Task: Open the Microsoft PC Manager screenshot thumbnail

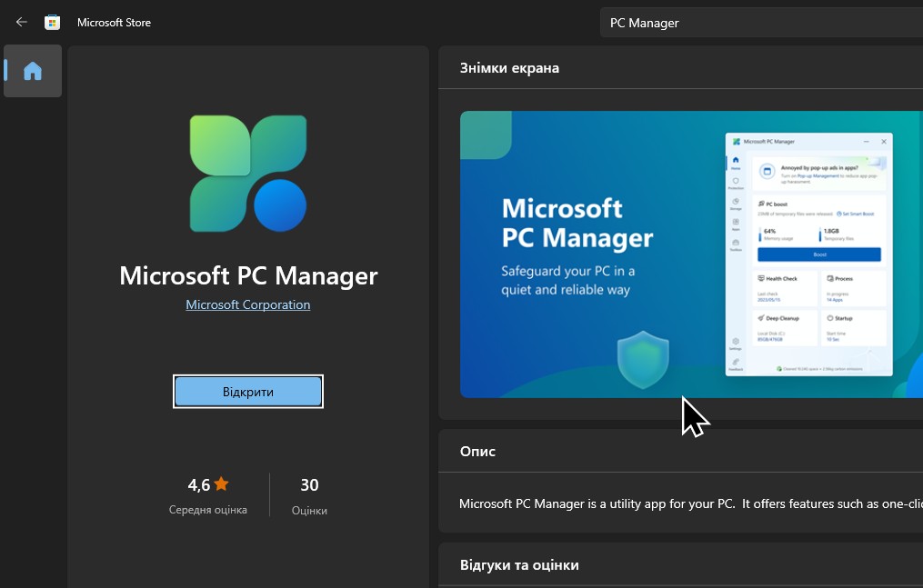Action: pyautogui.click(x=691, y=254)
